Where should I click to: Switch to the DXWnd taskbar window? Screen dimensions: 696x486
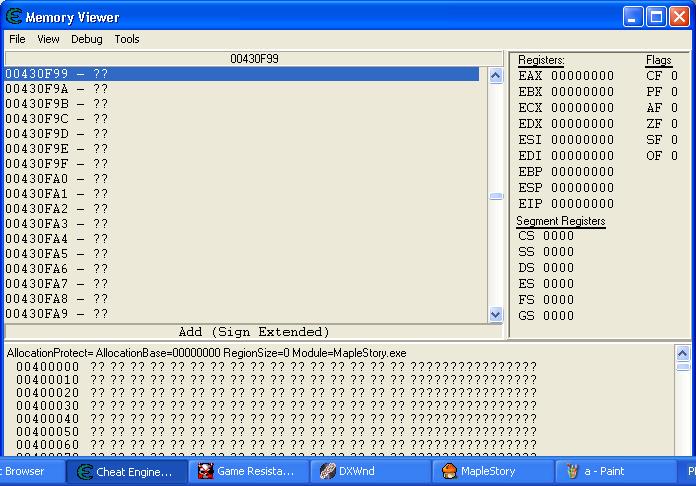point(371,471)
